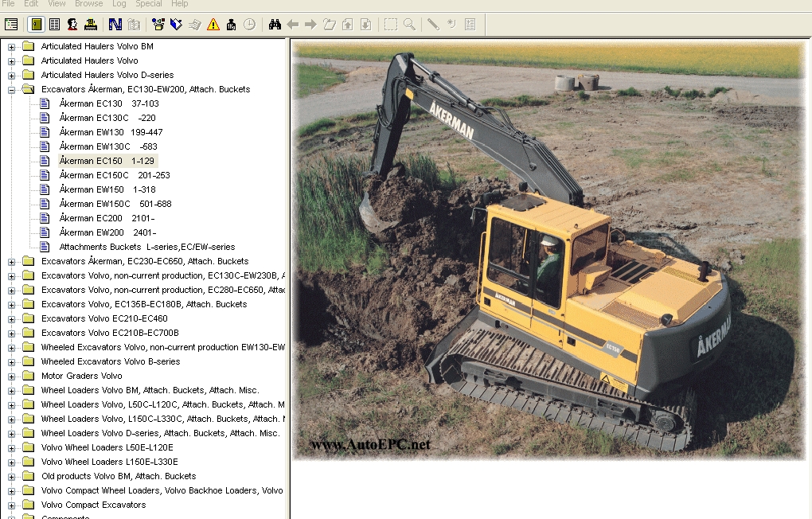Image resolution: width=812 pixels, height=519 pixels.
Task: Open the View menu
Action: (x=57, y=4)
